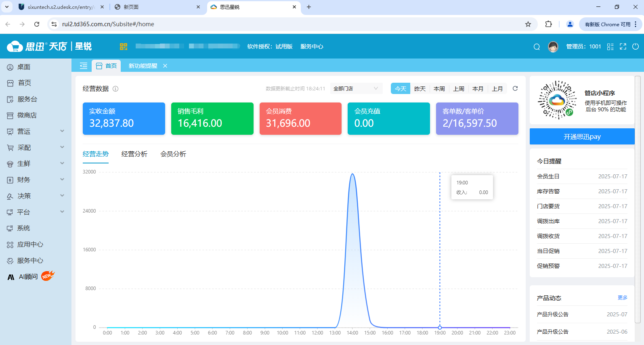Click the 19:00 marker point on chart

(x=440, y=327)
